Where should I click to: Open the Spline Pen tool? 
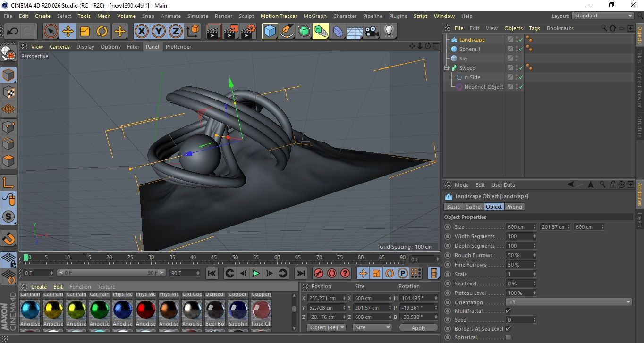click(x=287, y=32)
